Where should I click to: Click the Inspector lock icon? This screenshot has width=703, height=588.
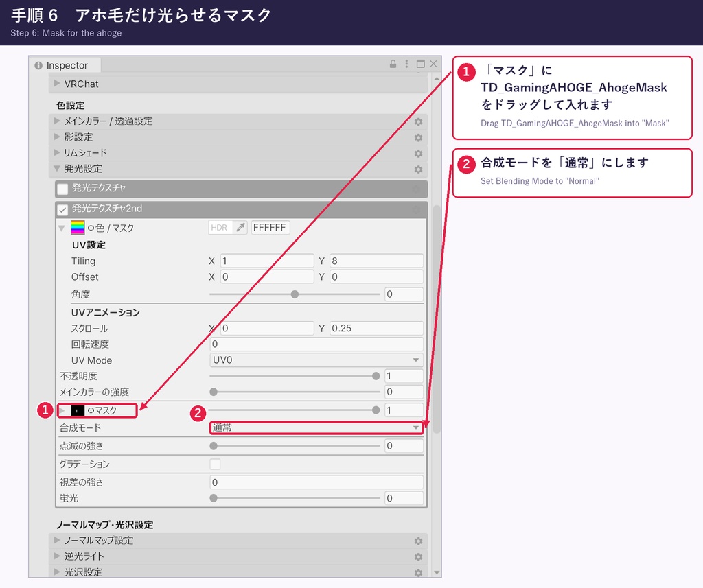pos(393,64)
